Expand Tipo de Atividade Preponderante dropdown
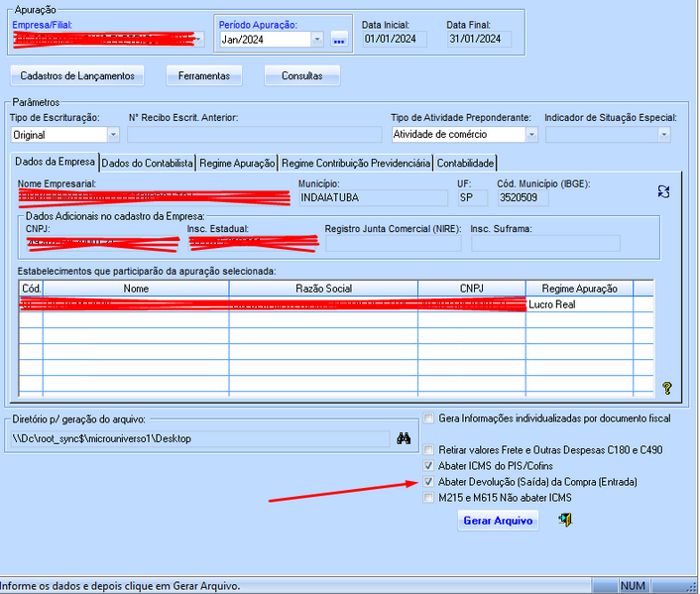The width and height of the screenshot is (700, 594). 531,135
